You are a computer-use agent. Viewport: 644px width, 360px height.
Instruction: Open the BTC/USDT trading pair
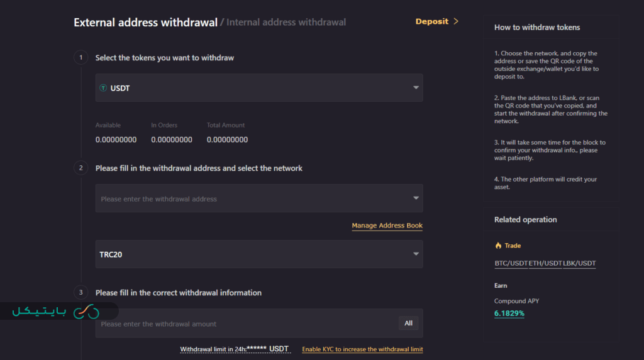511,263
